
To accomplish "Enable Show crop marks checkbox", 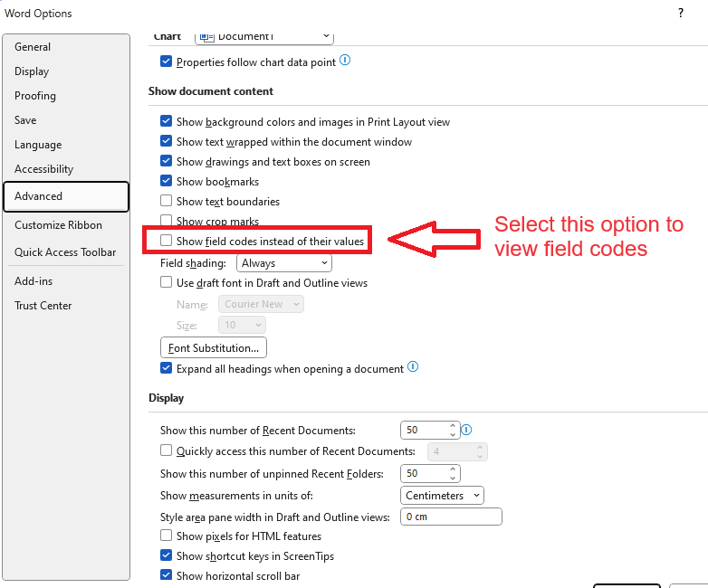I will coord(167,220).
